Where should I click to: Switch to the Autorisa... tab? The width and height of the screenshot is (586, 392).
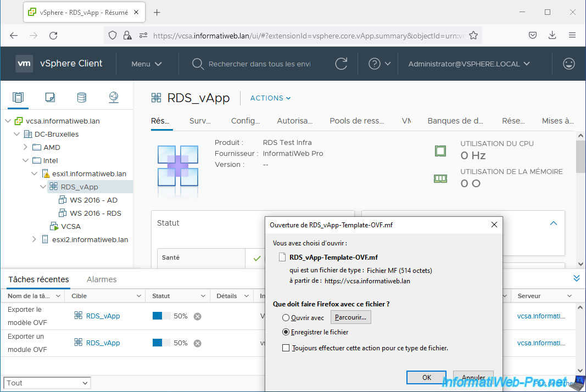[x=294, y=121]
